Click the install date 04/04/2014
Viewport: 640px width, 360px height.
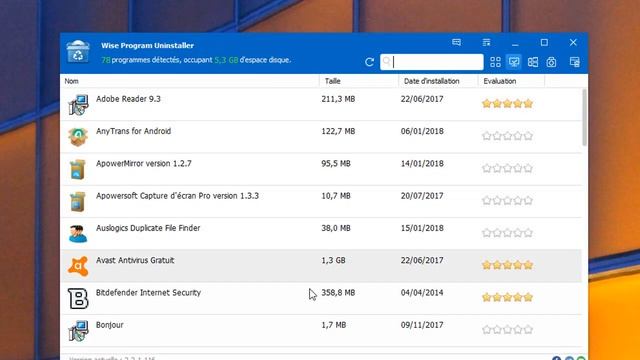click(422, 292)
